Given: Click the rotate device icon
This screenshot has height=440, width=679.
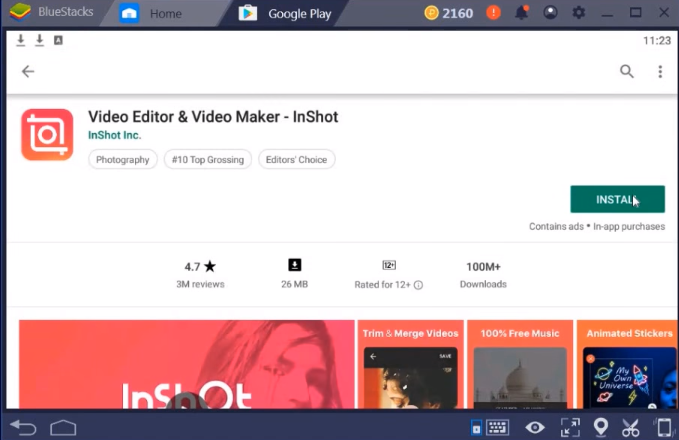Looking at the screenshot, I should tap(663, 427).
